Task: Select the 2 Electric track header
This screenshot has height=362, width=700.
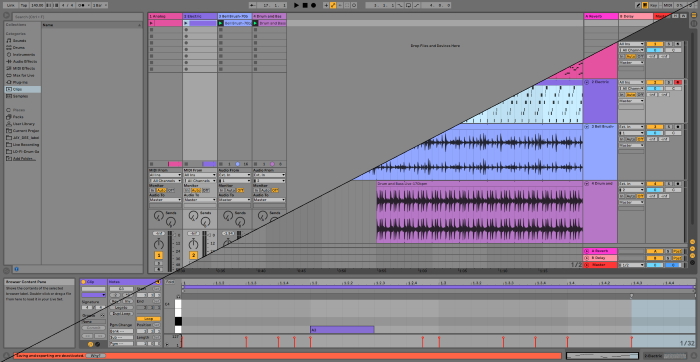Action: [200, 17]
